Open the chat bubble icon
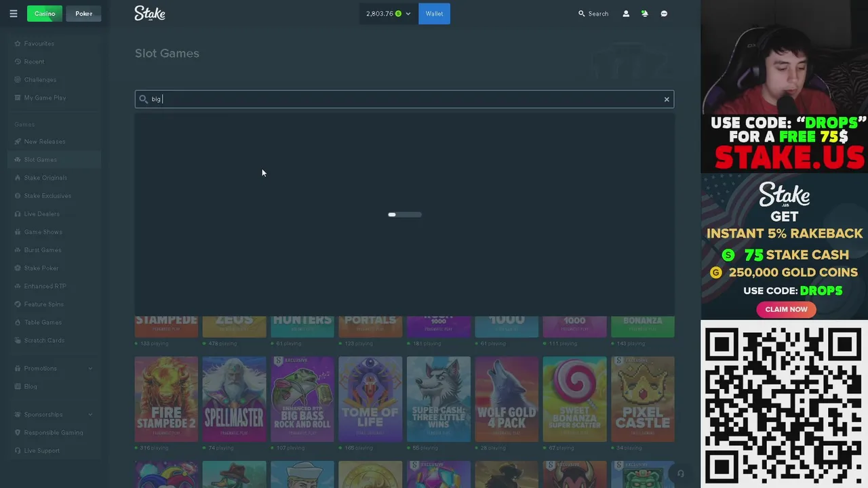 pyautogui.click(x=664, y=14)
